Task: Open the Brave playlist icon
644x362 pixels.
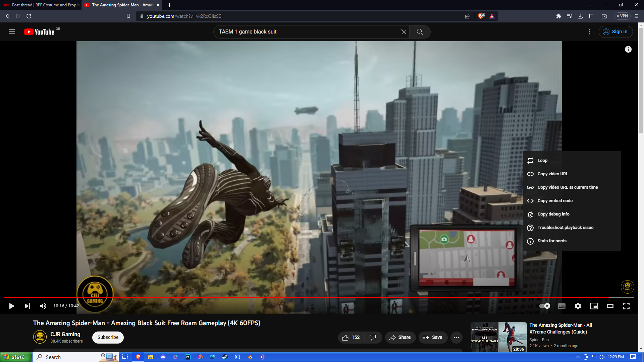Action: pyautogui.click(x=569, y=16)
